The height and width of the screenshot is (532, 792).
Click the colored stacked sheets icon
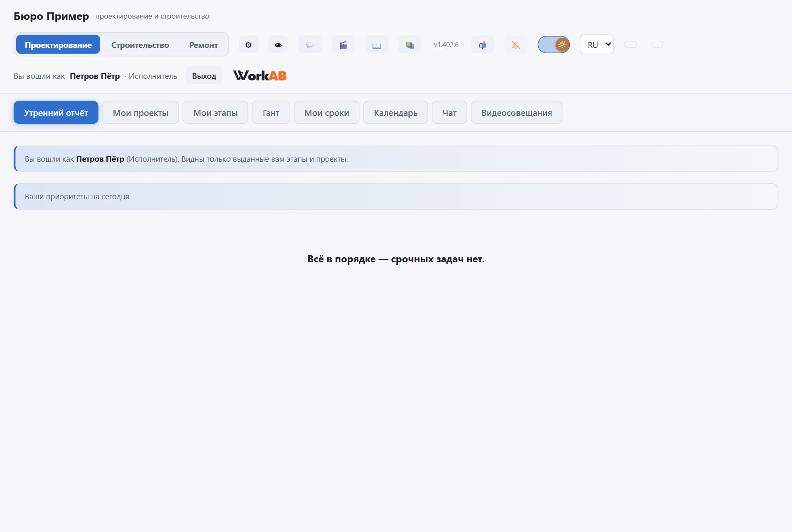(x=410, y=45)
